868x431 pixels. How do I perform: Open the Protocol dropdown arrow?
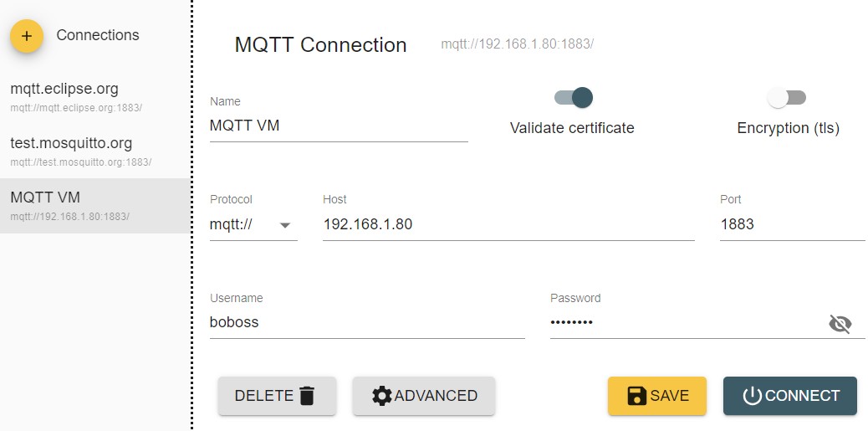(284, 225)
